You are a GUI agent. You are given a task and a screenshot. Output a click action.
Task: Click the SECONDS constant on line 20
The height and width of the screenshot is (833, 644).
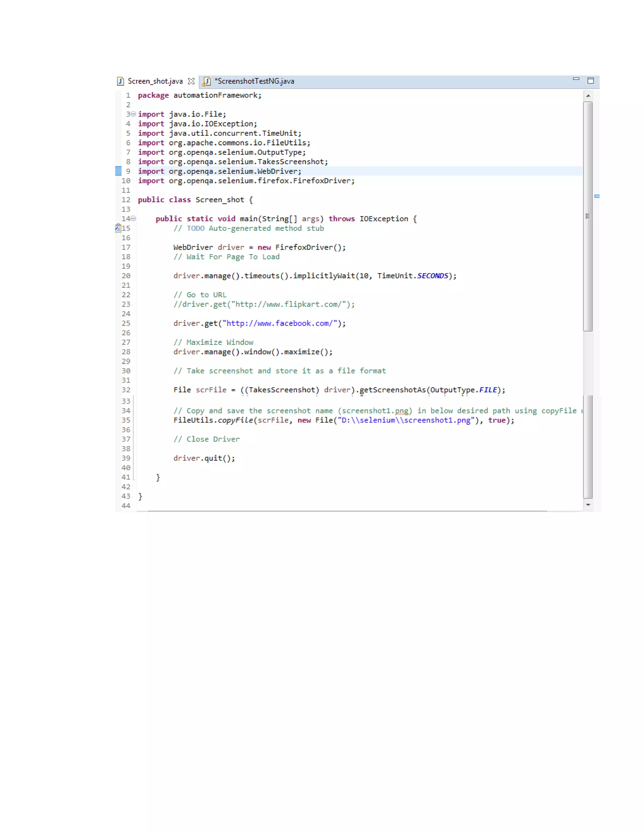point(433,276)
